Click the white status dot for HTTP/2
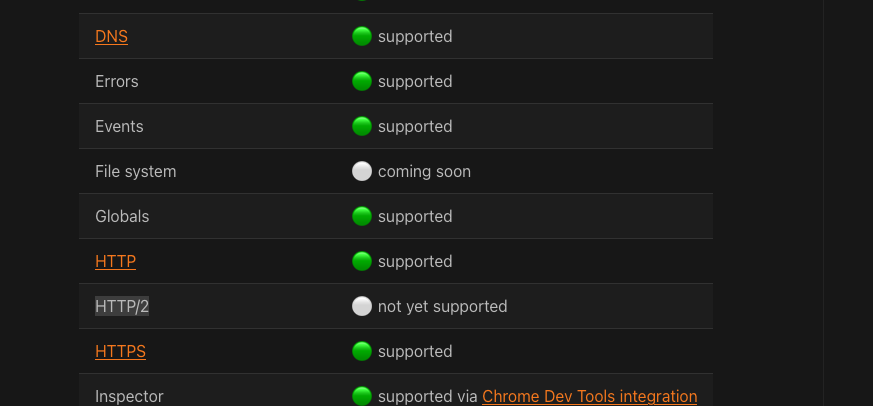Screen dimensions: 873x406 coord(362,307)
